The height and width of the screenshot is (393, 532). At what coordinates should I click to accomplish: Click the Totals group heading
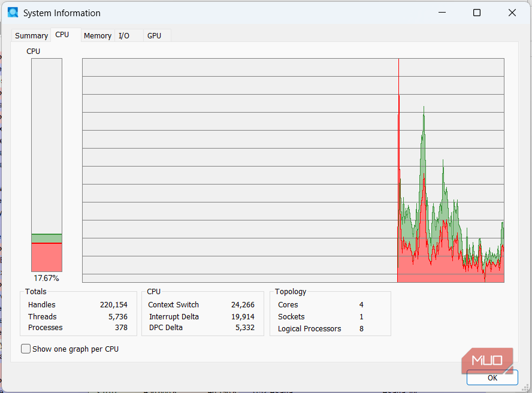tap(35, 292)
